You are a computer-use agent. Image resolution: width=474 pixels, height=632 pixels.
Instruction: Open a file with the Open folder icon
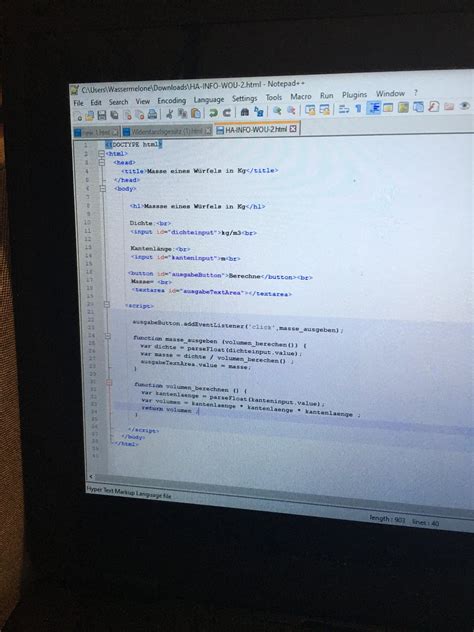point(89,115)
